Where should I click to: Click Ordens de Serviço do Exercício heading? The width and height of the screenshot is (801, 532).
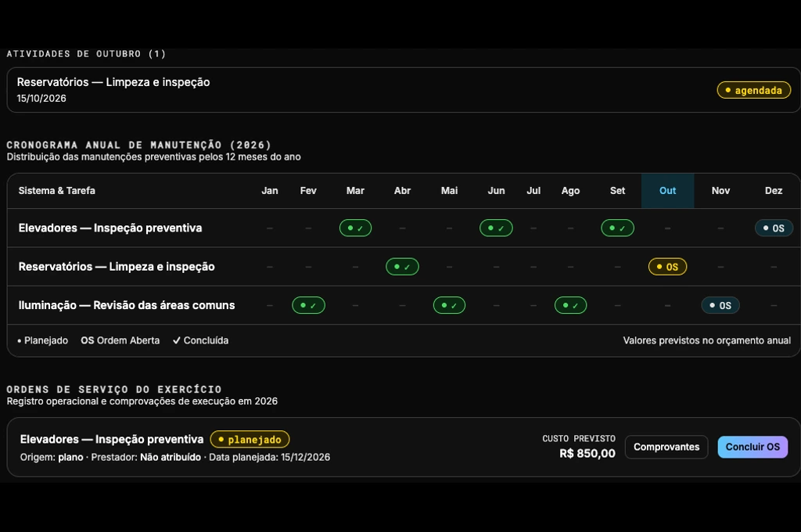114,390
